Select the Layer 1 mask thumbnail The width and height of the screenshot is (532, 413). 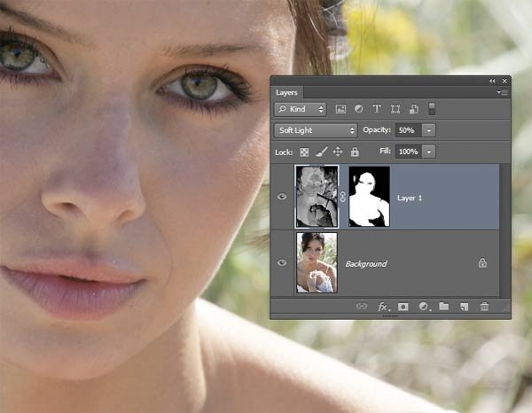pyautogui.click(x=371, y=197)
